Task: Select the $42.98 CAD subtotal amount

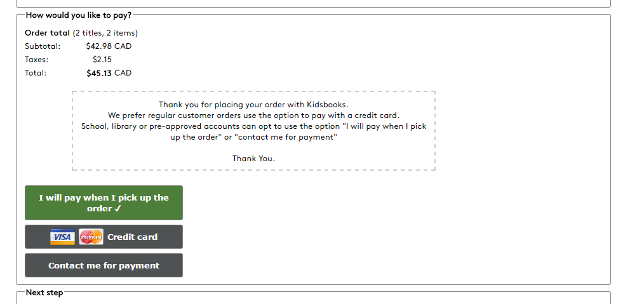Action: click(x=109, y=46)
